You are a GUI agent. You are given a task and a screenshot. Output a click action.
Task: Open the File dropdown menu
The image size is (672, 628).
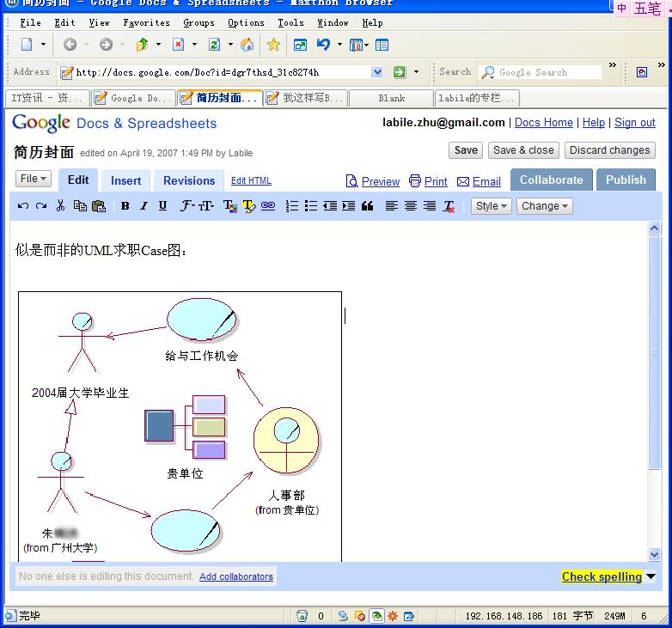click(x=34, y=179)
